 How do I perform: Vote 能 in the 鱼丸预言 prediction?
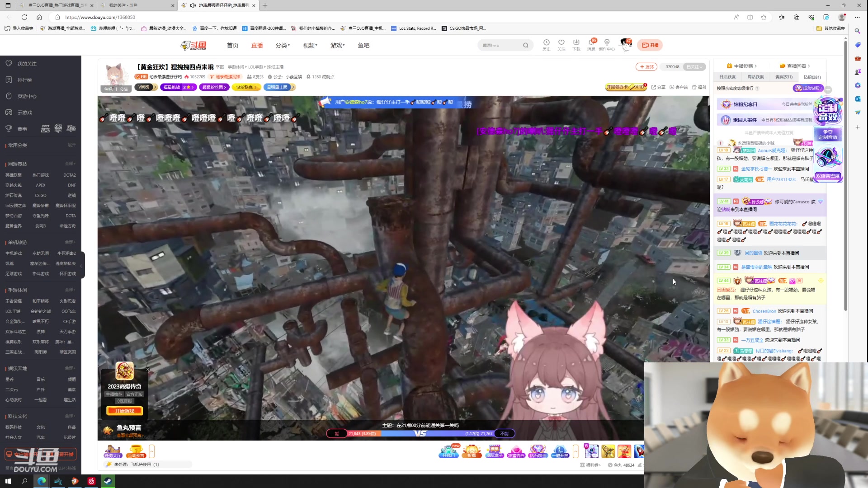click(336, 433)
